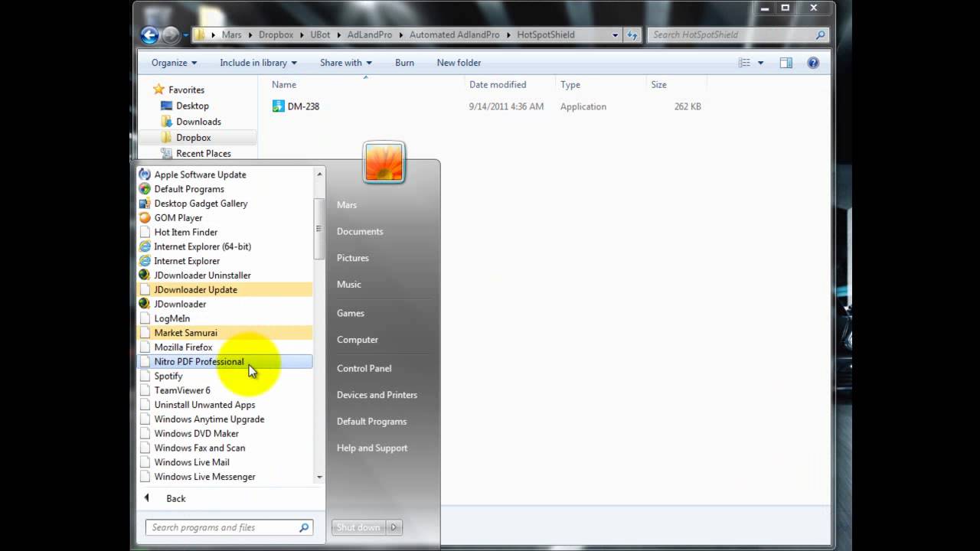
Task: Select the Downloads folder icon in sidebar
Action: 166,122
